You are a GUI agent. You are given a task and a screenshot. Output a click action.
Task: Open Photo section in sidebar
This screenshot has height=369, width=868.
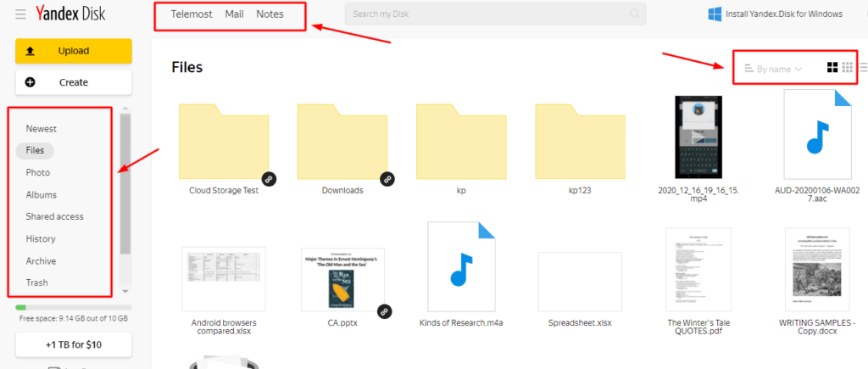pos(37,172)
